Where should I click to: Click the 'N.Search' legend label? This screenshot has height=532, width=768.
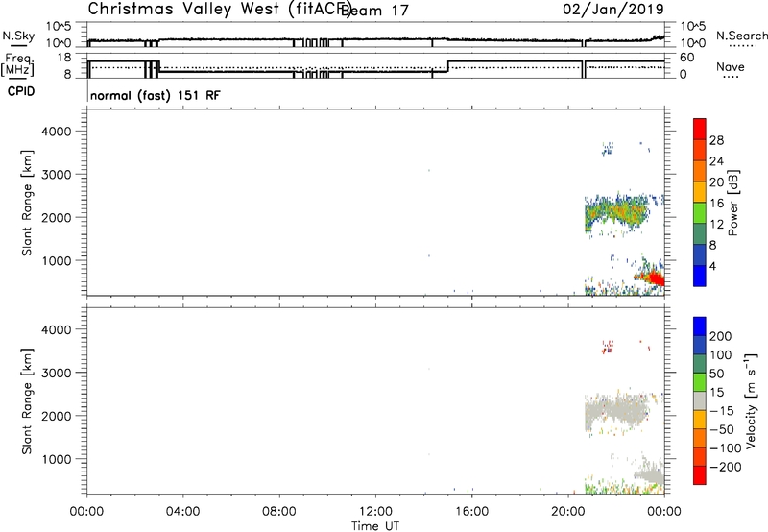point(742,36)
